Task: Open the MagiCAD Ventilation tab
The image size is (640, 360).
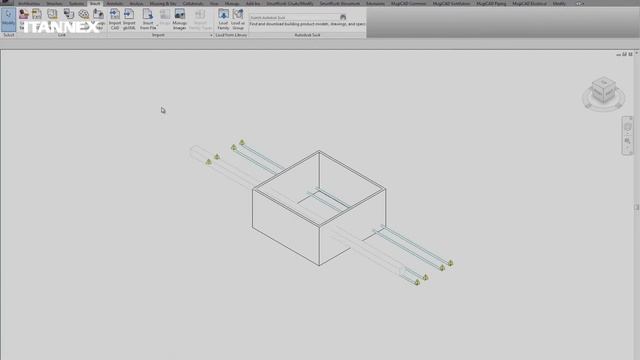Action: (451, 4)
